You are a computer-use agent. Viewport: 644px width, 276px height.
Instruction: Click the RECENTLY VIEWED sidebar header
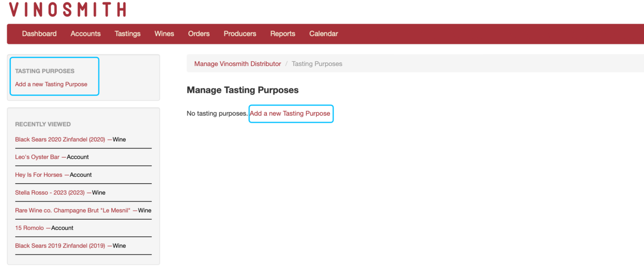43,124
